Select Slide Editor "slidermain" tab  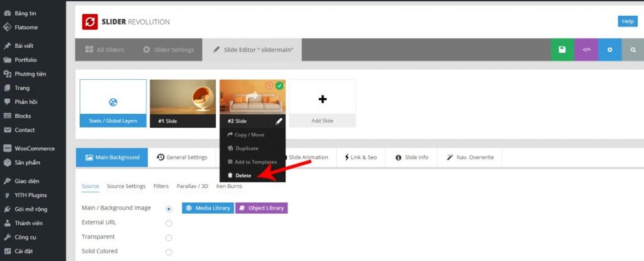pyautogui.click(x=252, y=50)
